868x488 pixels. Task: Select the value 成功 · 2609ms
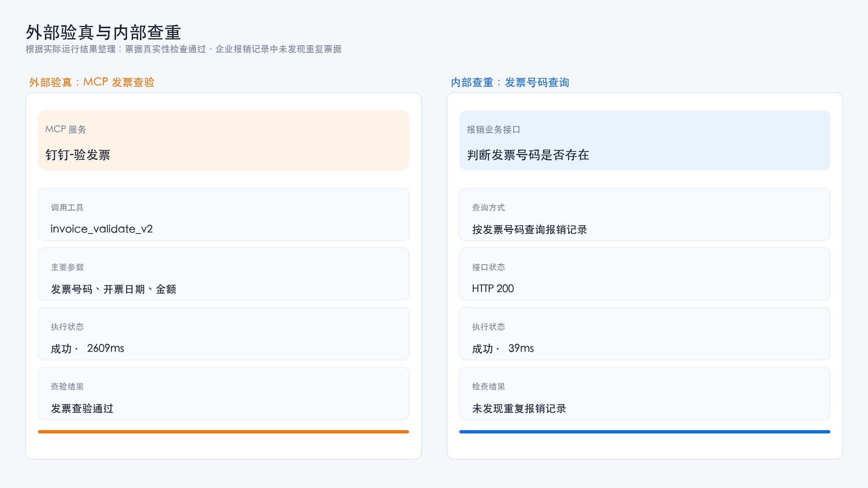click(x=88, y=348)
